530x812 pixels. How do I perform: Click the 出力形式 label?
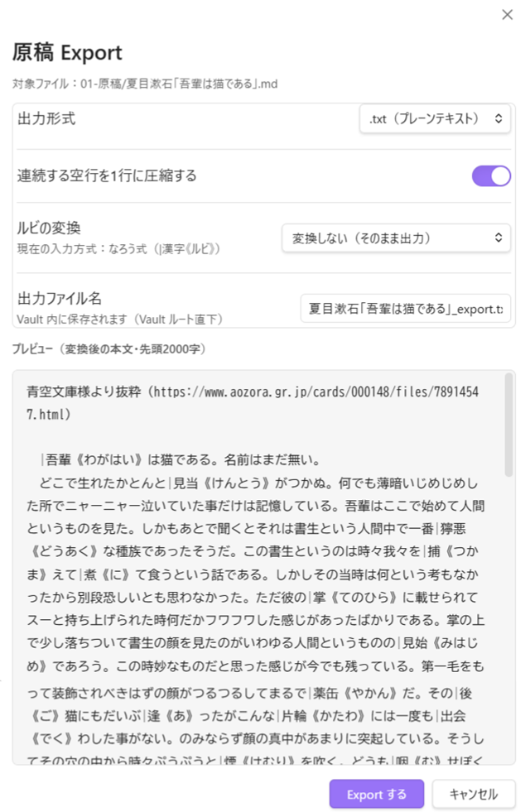click(46, 118)
